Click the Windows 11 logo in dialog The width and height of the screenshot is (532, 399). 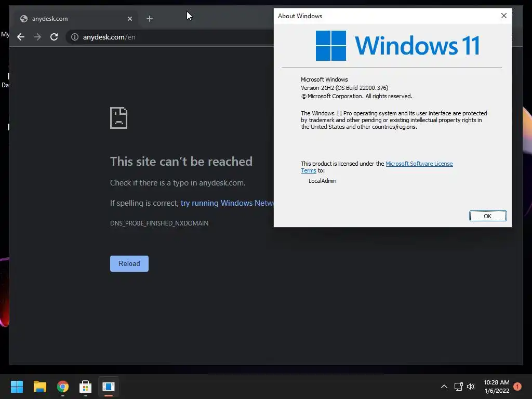(x=397, y=46)
